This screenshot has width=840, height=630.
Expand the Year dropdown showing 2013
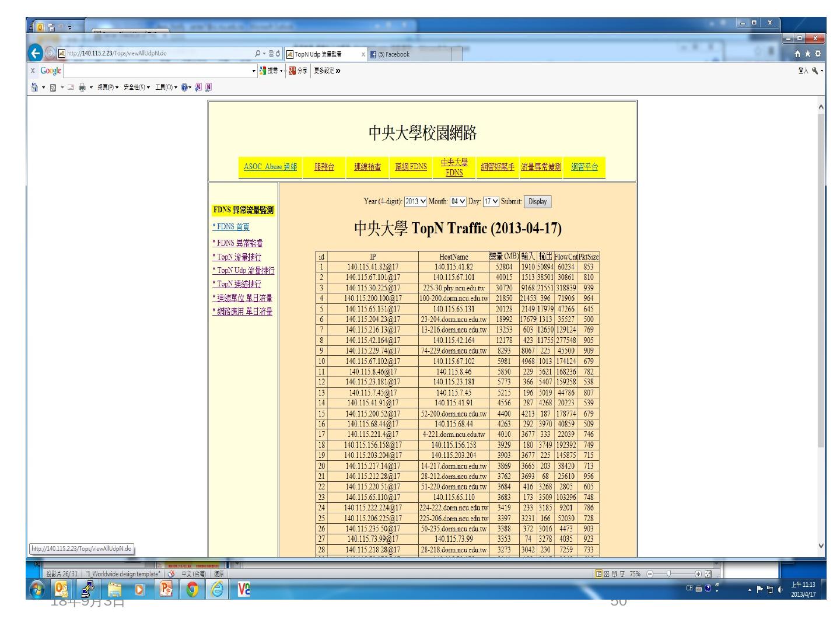tap(415, 202)
